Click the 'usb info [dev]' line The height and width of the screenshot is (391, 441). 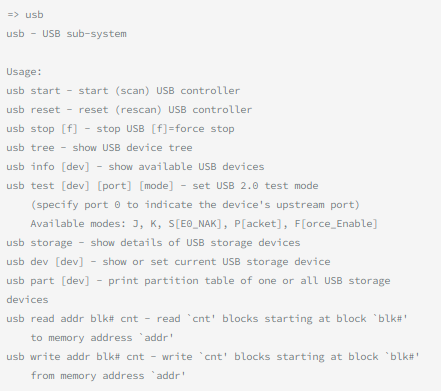[135, 167]
